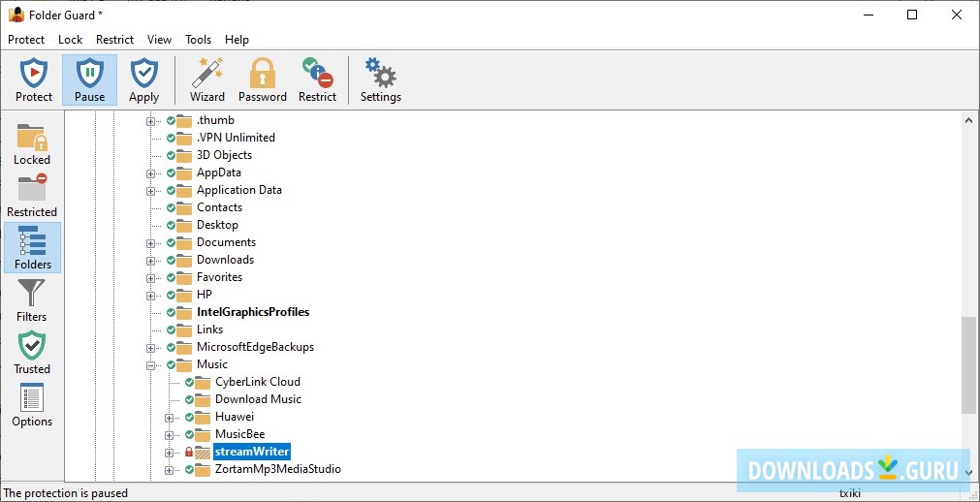Click the scrollbar up arrow
Image resolution: width=980 pixels, height=502 pixels.
968,120
